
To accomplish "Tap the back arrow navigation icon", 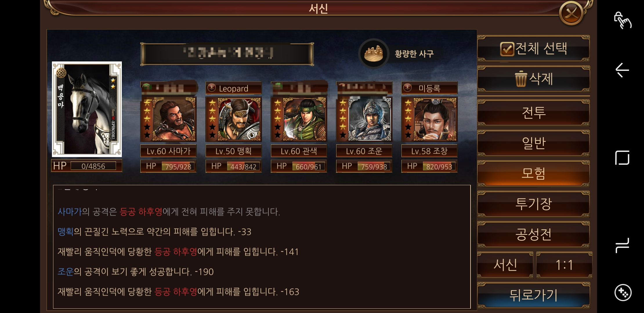I will tap(622, 70).
